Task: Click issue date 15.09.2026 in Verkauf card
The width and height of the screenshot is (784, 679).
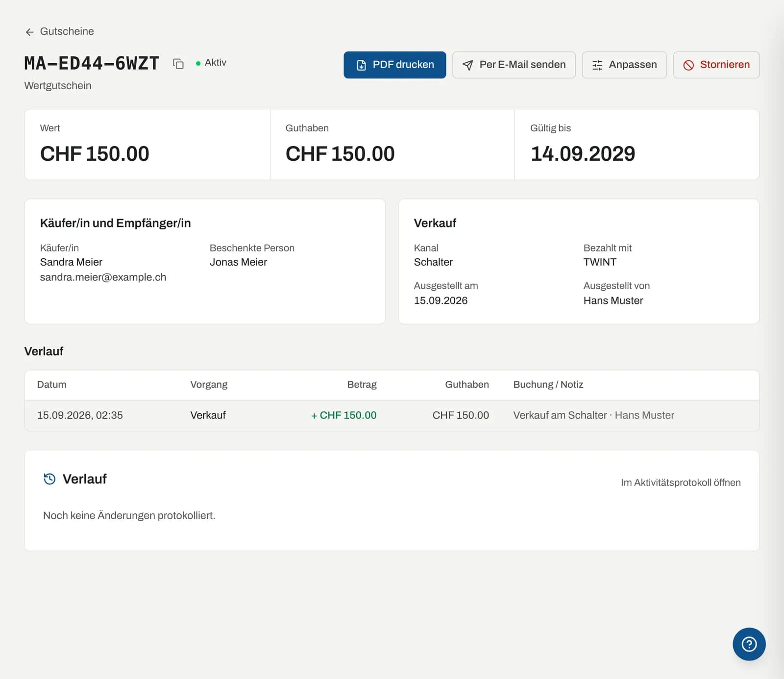Action: [441, 301]
